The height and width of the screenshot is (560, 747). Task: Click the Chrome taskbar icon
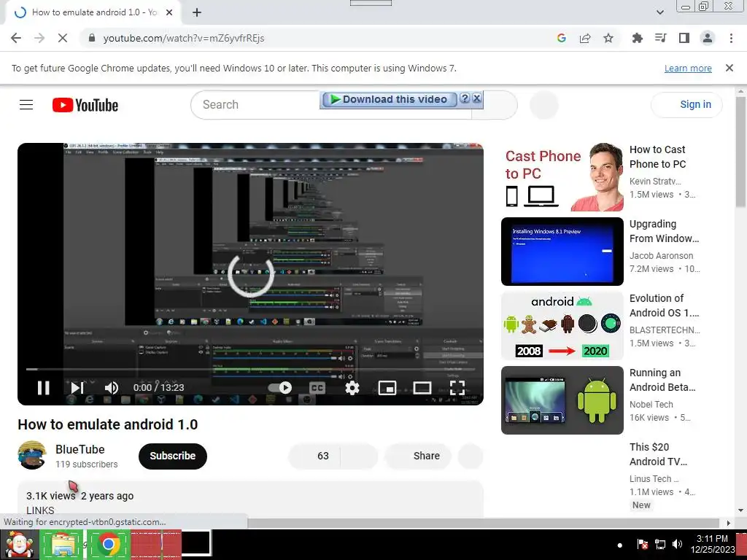(x=108, y=544)
